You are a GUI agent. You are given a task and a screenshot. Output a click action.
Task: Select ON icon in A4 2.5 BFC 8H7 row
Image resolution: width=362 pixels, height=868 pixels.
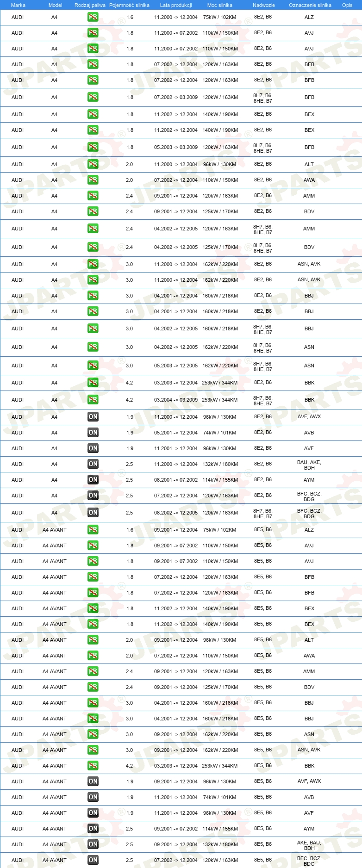(x=93, y=513)
